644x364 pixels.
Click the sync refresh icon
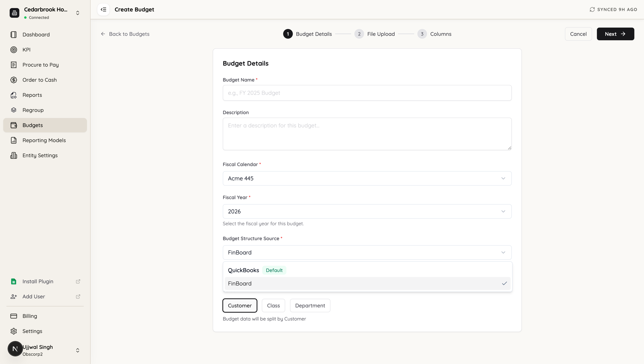tap(592, 9)
